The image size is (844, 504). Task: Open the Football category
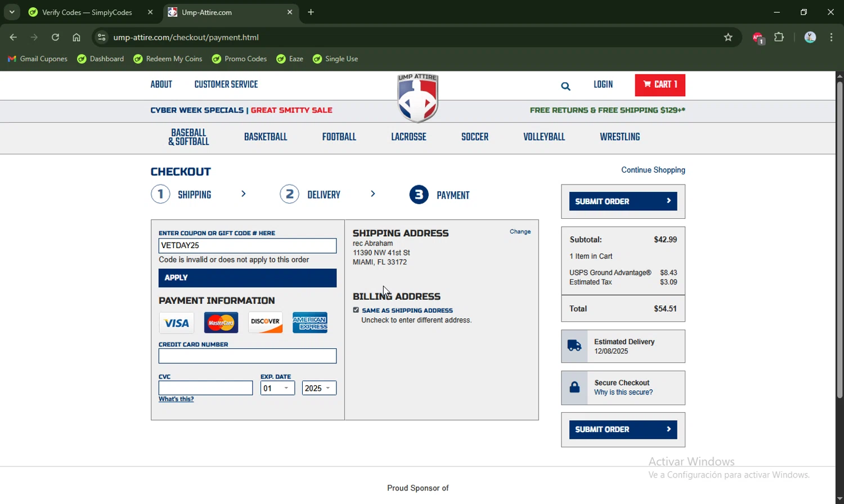339,137
